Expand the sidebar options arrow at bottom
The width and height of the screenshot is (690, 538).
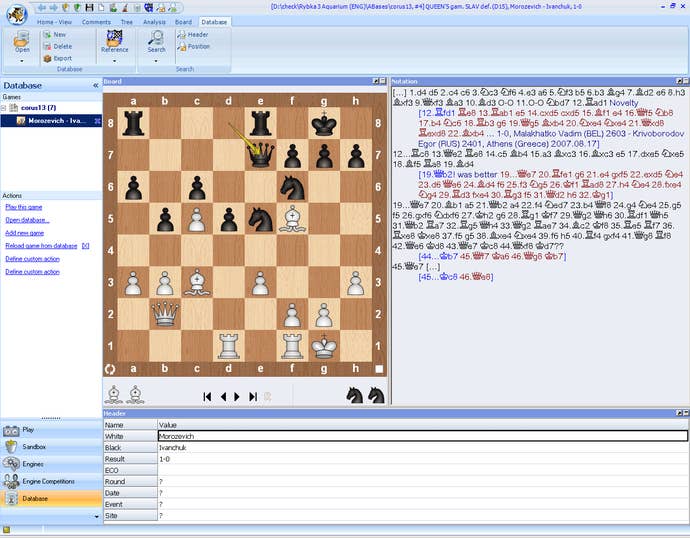96,516
